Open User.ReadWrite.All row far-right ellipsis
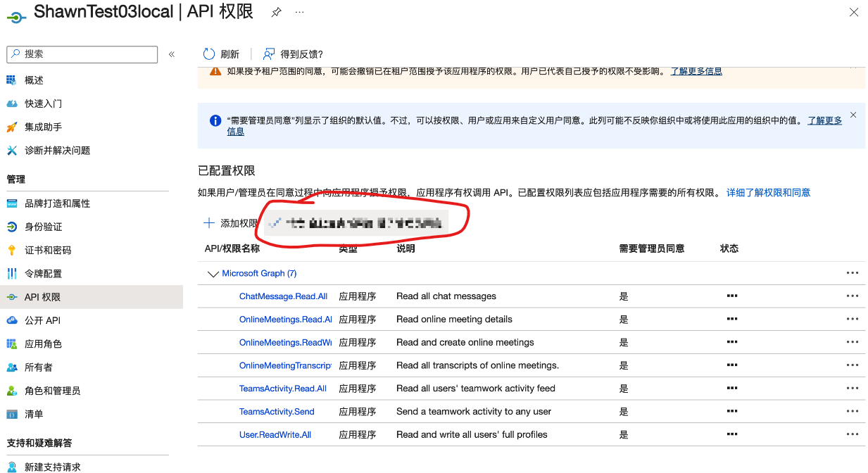The height and width of the screenshot is (473, 868). [853, 435]
